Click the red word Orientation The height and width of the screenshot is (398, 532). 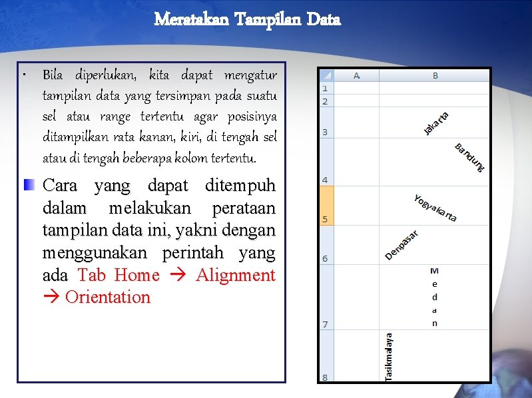coord(108,297)
